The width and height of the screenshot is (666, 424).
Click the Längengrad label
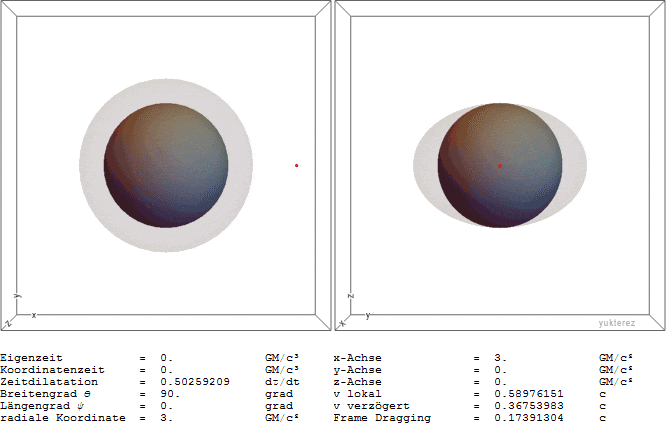(x=38, y=405)
